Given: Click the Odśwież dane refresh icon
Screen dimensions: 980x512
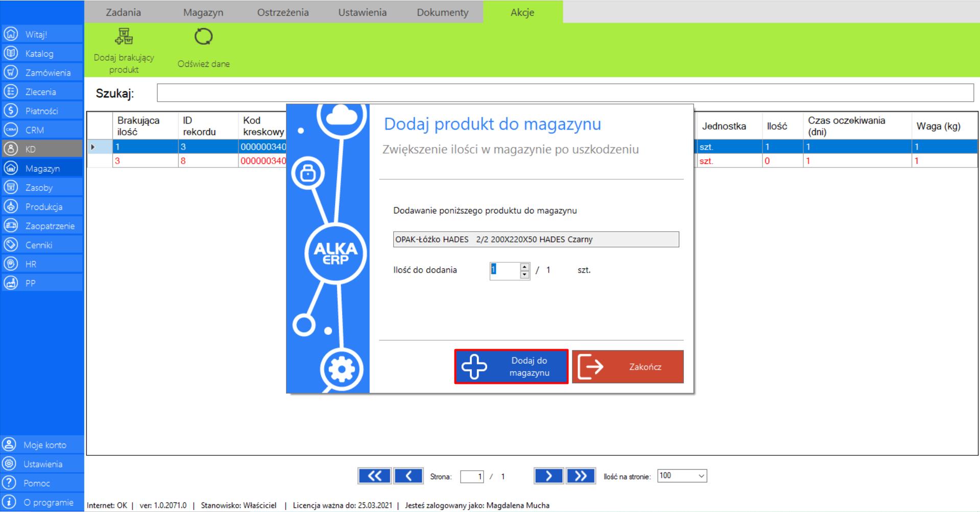Looking at the screenshot, I should pyautogui.click(x=203, y=37).
